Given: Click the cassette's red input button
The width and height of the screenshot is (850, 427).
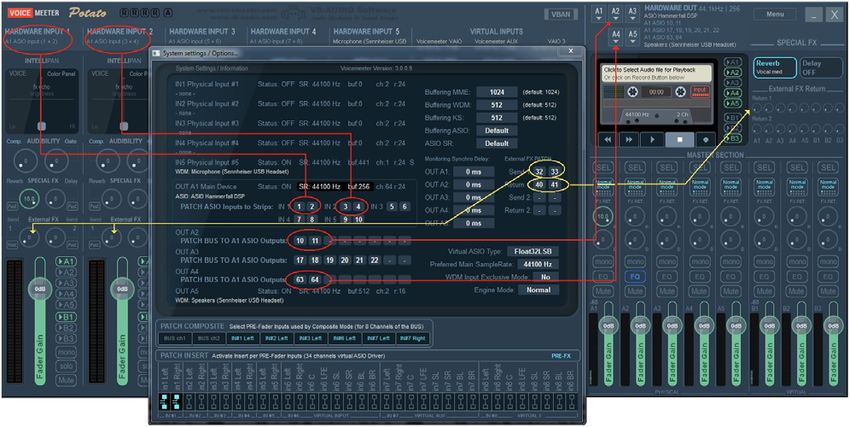Looking at the screenshot, I should point(700,91).
